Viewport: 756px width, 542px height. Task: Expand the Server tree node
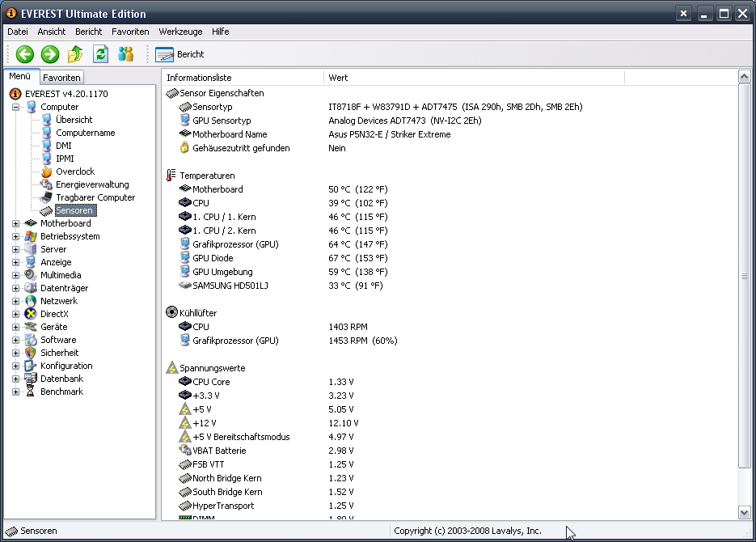[16, 249]
